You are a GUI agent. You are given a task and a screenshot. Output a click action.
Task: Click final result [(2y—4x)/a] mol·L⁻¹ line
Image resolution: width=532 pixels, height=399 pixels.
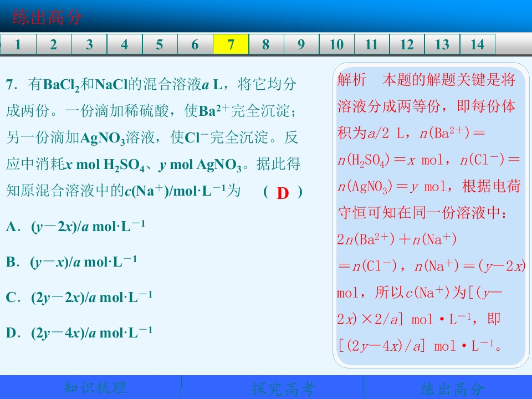[420, 346]
